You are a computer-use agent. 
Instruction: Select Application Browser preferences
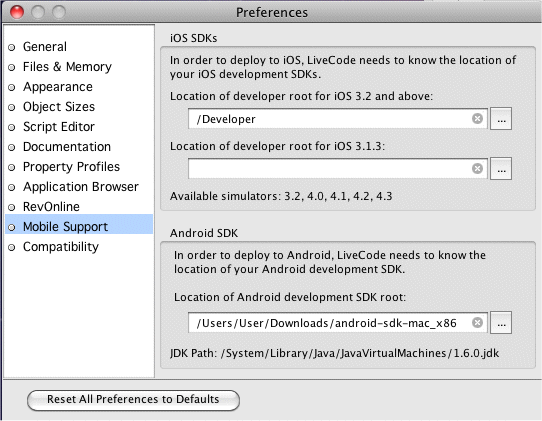79,187
